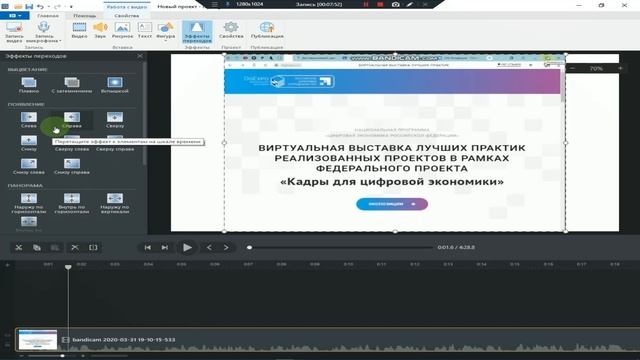Take a screenshot with Bandicam camera icon
Screen dimensions: 640x360
[x=396, y=4]
